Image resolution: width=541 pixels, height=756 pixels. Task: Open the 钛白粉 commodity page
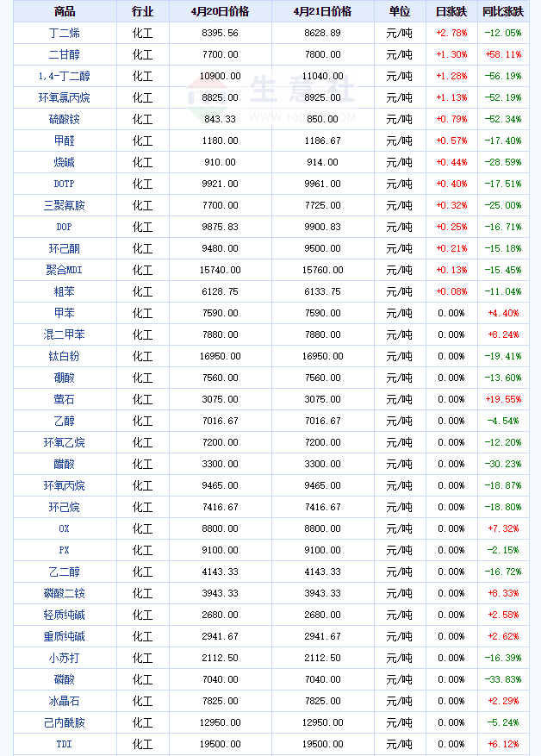pos(65,356)
